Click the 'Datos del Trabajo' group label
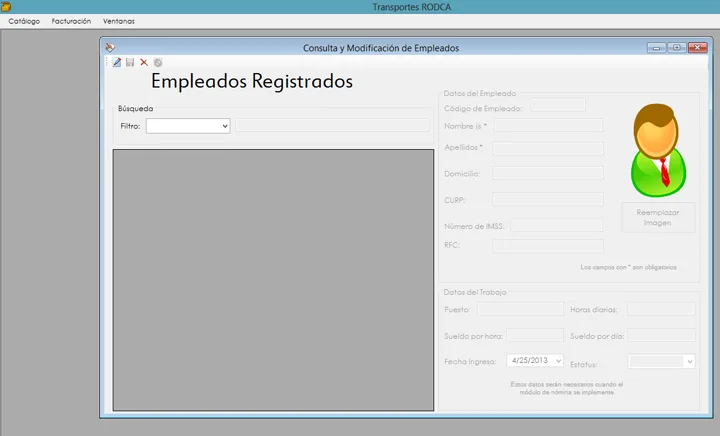 coord(475,292)
